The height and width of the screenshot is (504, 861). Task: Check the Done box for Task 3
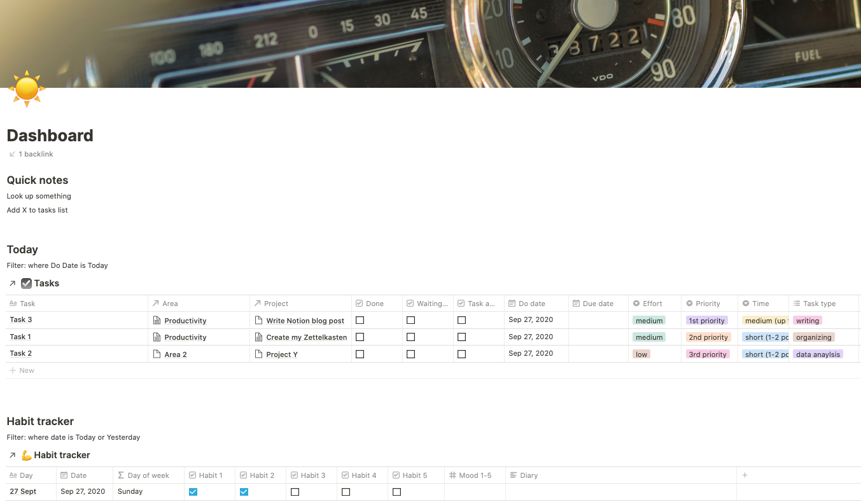[x=360, y=320]
